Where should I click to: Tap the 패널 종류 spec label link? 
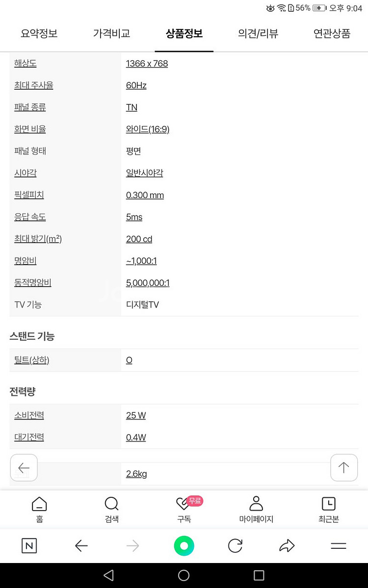click(x=30, y=107)
